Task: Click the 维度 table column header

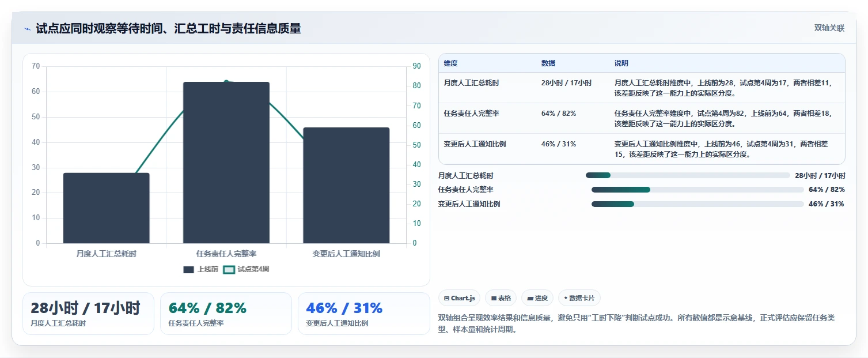Action: pos(450,63)
